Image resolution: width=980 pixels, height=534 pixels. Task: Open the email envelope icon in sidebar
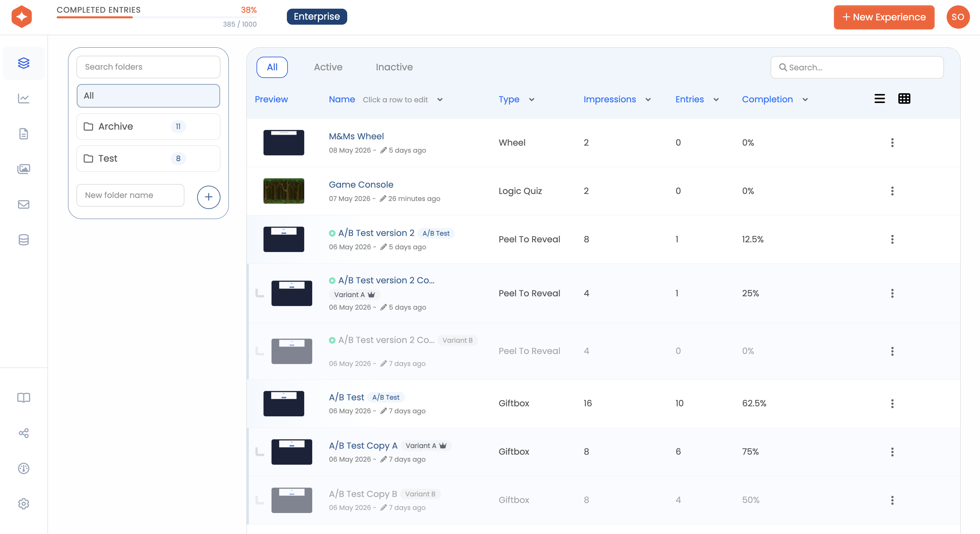coord(24,204)
